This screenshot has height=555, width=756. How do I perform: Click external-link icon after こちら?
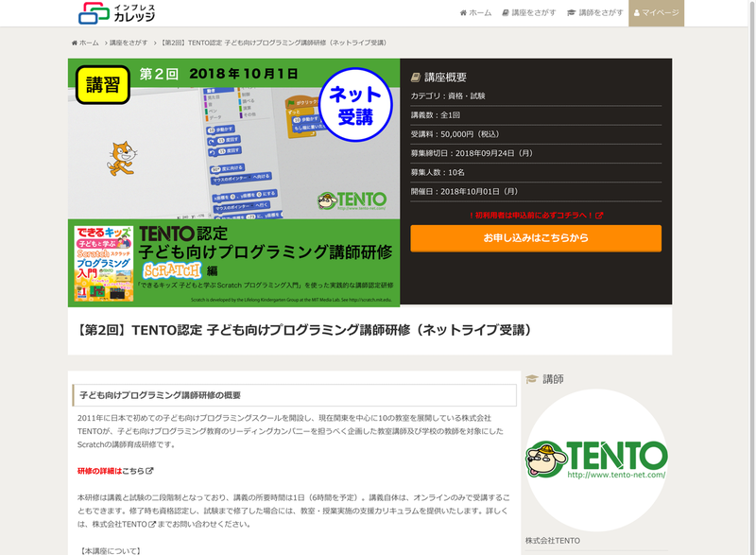coord(149,471)
